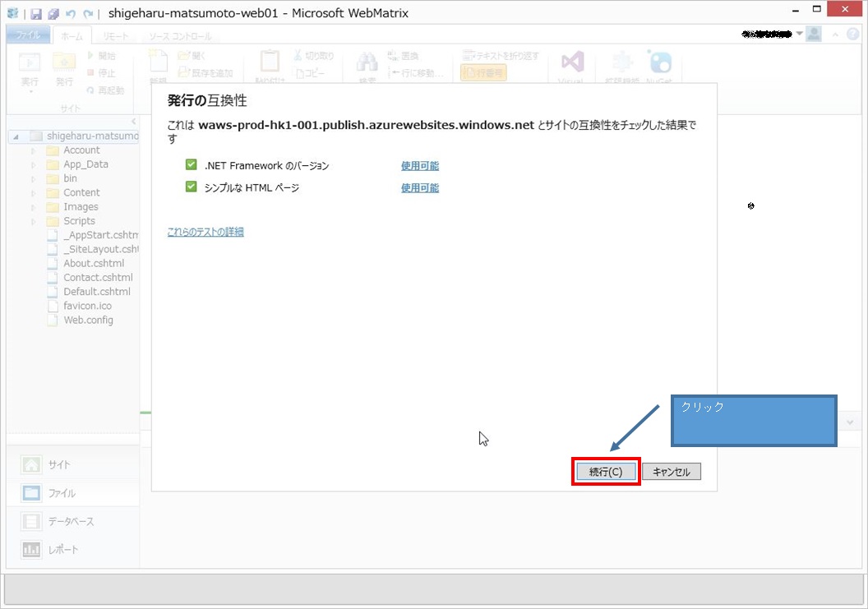
Task: Click the clipboard paste icon in ribbon
Action: [x=270, y=61]
